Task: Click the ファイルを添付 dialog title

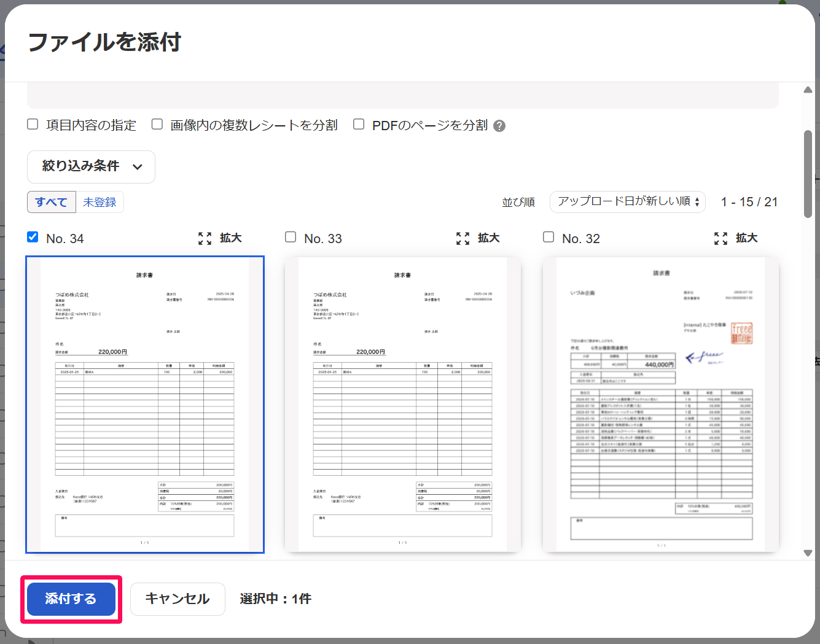Action: click(104, 42)
